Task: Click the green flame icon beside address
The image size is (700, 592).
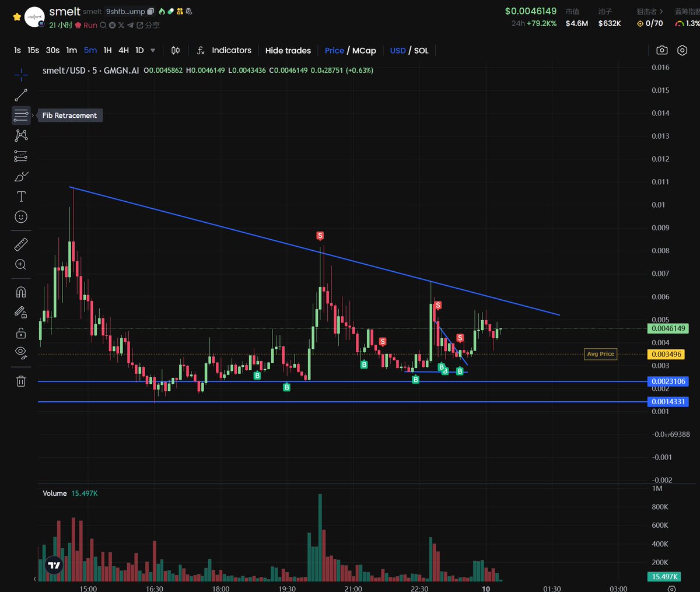Action: pos(162,11)
